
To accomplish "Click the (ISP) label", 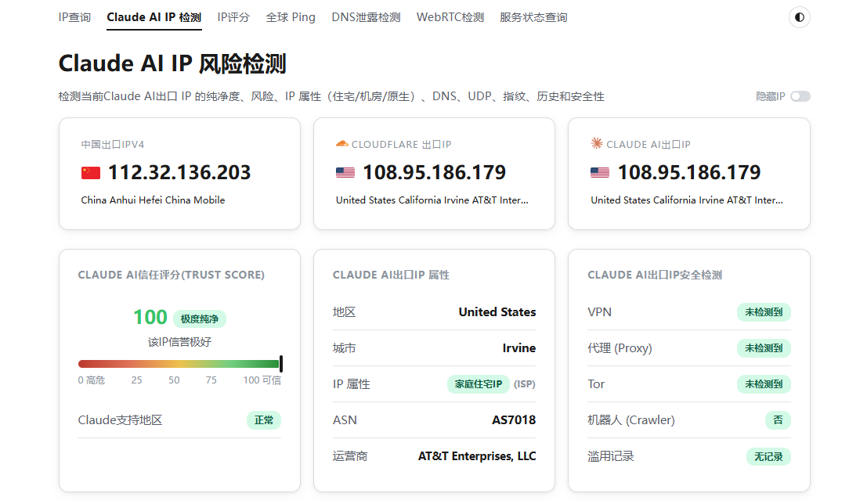I will [x=524, y=384].
